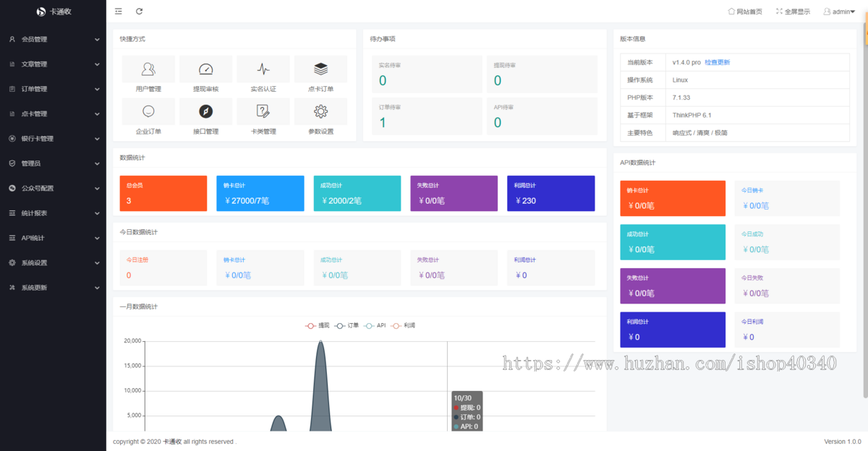Click version text 'v1.4.0 pro'

[686, 62]
